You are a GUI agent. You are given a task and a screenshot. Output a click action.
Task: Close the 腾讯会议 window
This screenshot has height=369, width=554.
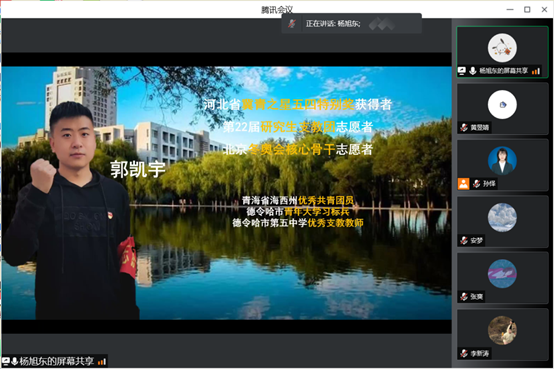tap(544, 10)
